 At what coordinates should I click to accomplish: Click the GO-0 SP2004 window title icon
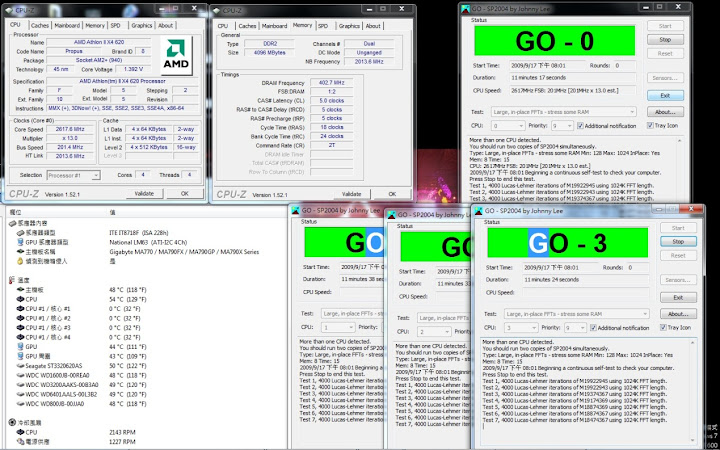point(465,8)
